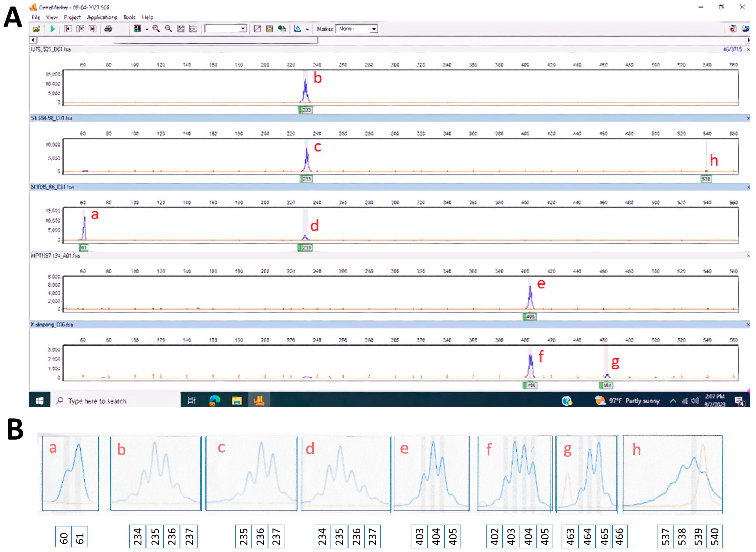This screenshot has height=552, width=756.
Task: Click the first sample navigation icon
Action: coord(68,29)
